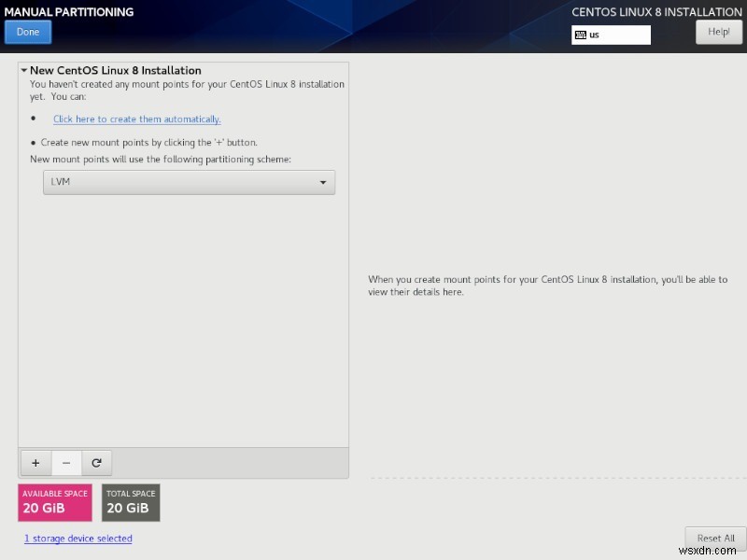This screenshot has height=560, width=747.
Task: Remove a mount point using the minus icon
Action: 66,462
